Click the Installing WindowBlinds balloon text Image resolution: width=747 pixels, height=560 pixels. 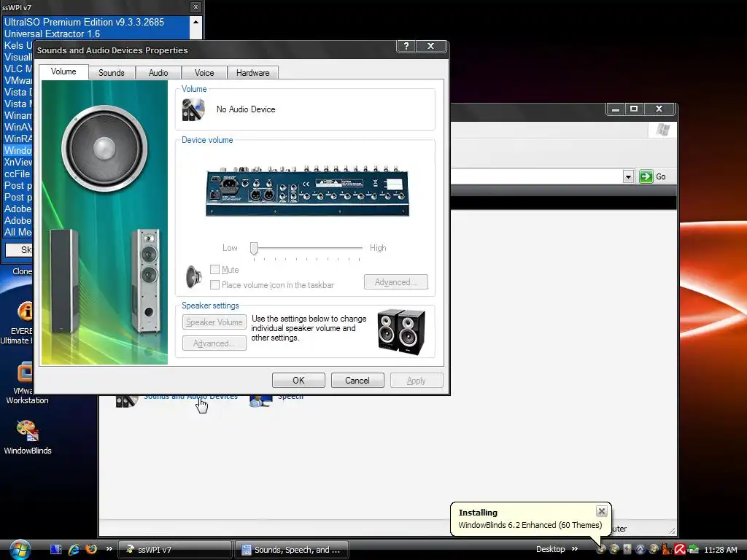pos(530,525)
